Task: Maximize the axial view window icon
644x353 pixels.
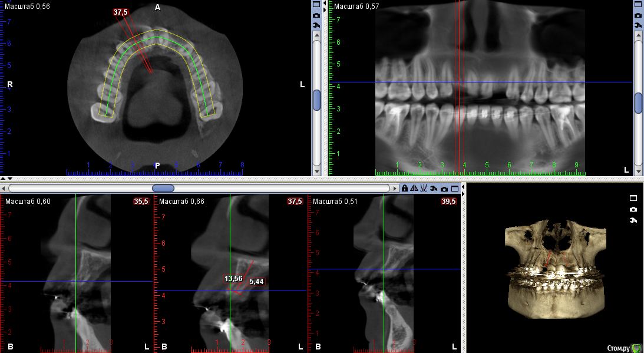Action: click(x=316, y=4)
